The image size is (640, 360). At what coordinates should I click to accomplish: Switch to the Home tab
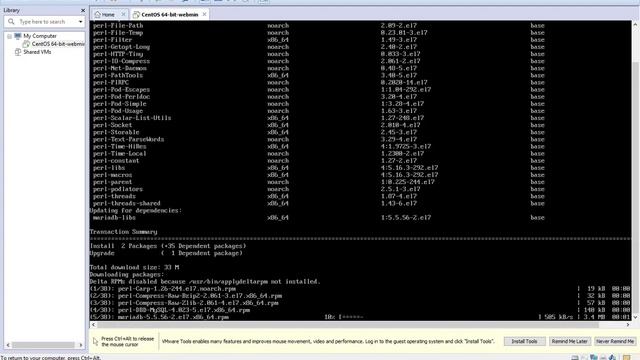click(108, 14)
